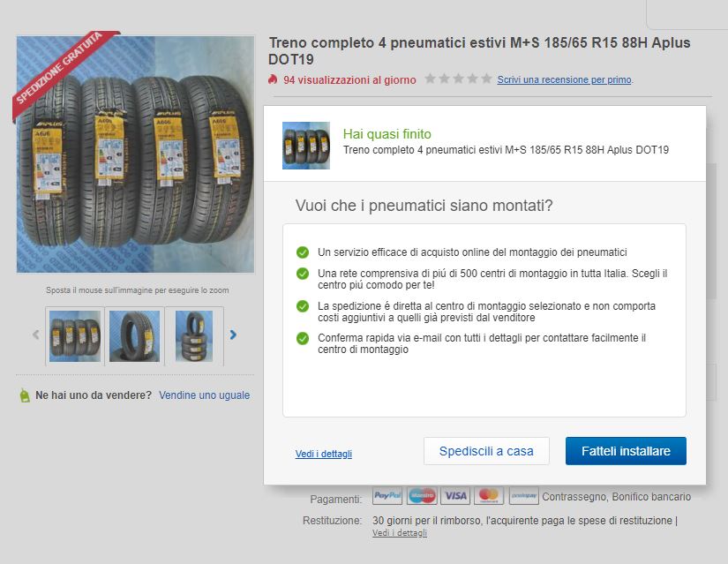Click the five-star rating icons
The width and height of the screenshot is (728, 564).
458,79
